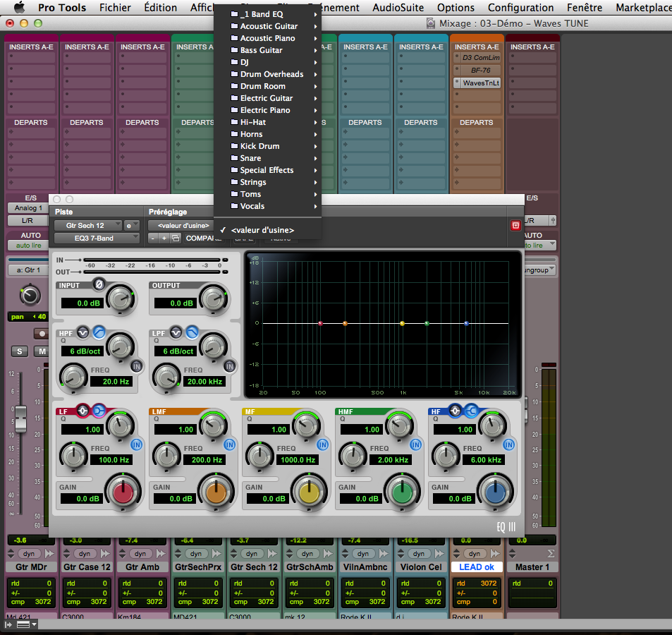Open the Édition menu
This screenshot has width=672, height=635.
160,8
